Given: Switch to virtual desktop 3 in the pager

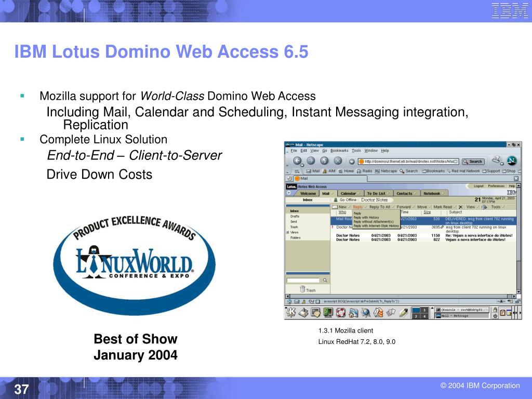Looking at the screenshot, I should (424, 310).
